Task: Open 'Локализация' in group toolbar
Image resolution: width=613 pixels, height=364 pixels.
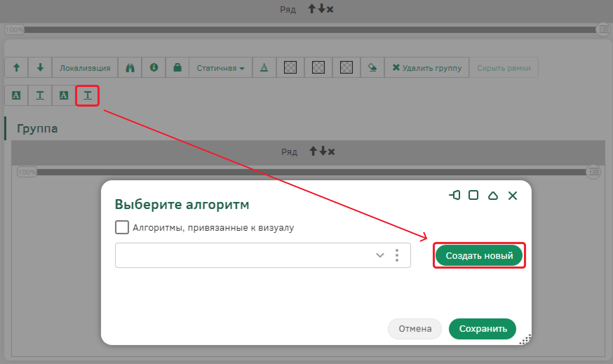Action: coord(85,68)
